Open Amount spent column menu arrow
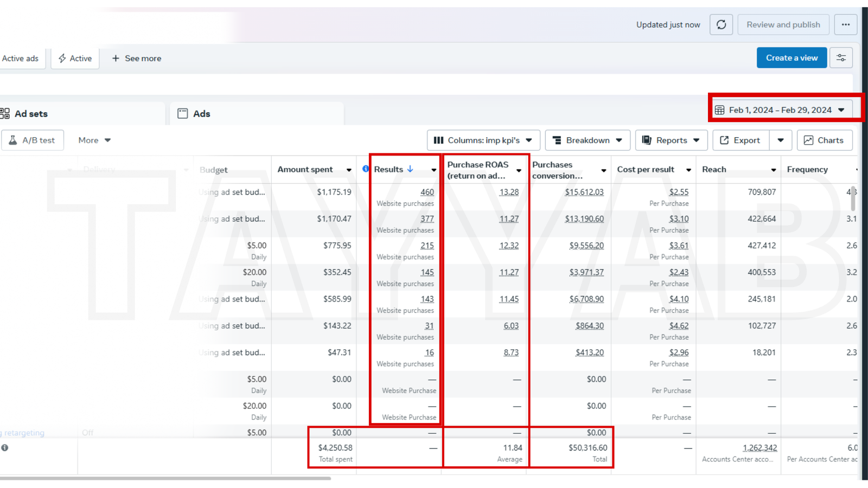This screenshot has width=868, height=488. (x=349, y=170)
